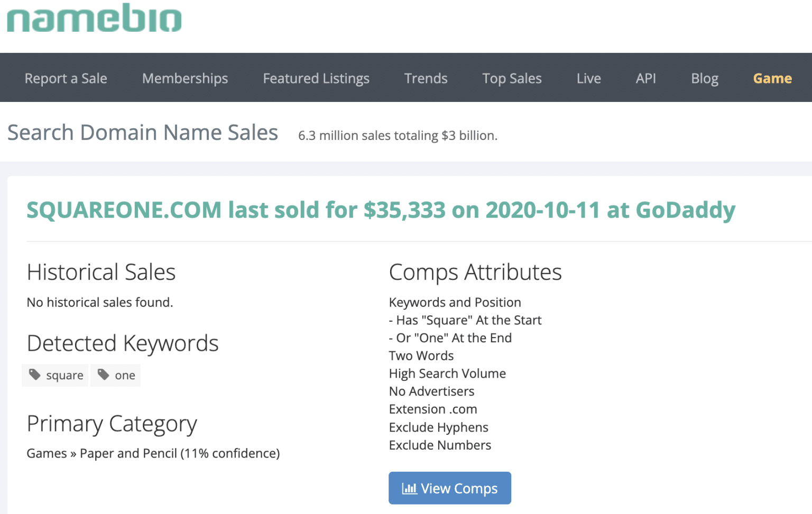This screenshot has width=812, height=514.
Task: Open the API documentation
Action: click(x=645, y=78)
